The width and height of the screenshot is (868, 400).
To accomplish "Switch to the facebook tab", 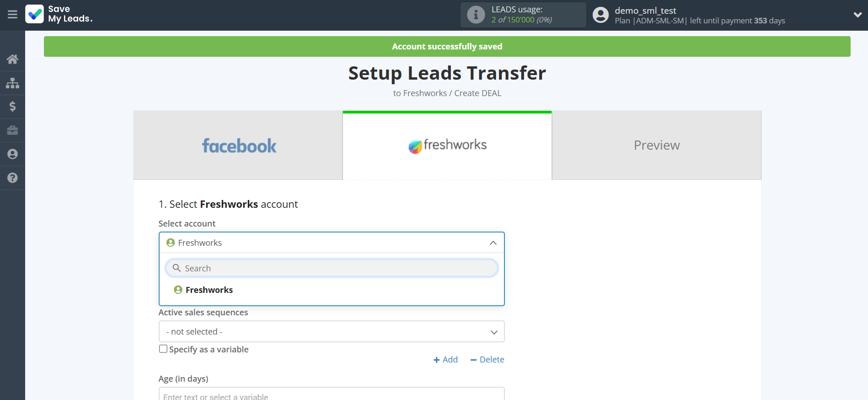I will (238, 146).
